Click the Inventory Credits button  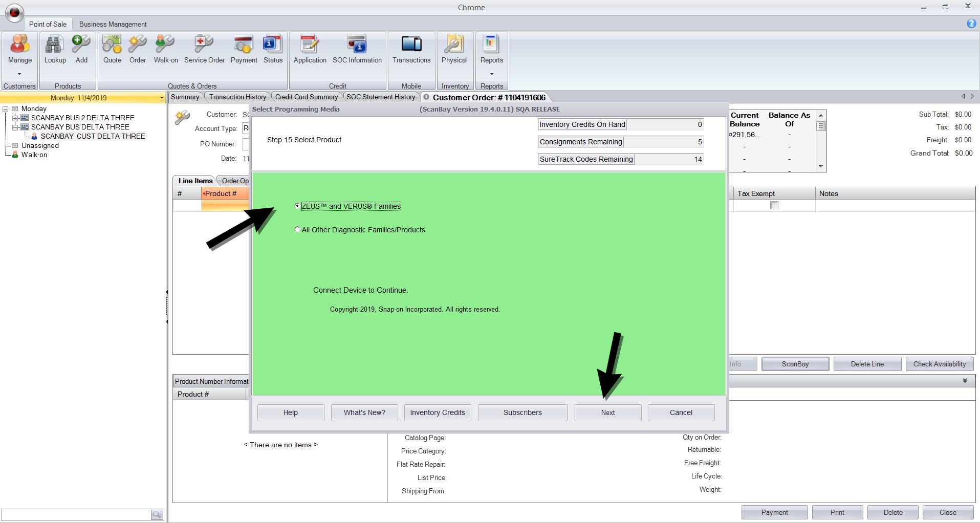tap(437, 412)
